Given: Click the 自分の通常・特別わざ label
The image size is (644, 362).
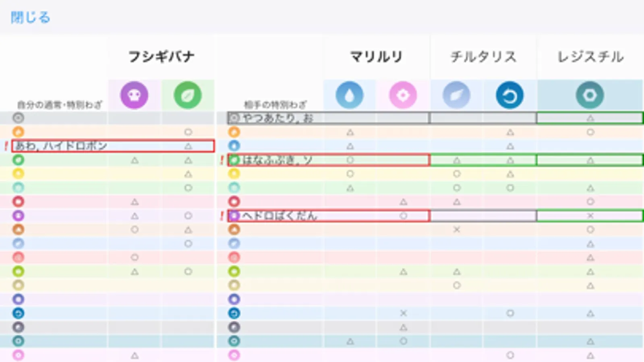Looking at the screenshot, I should (60, 105).
